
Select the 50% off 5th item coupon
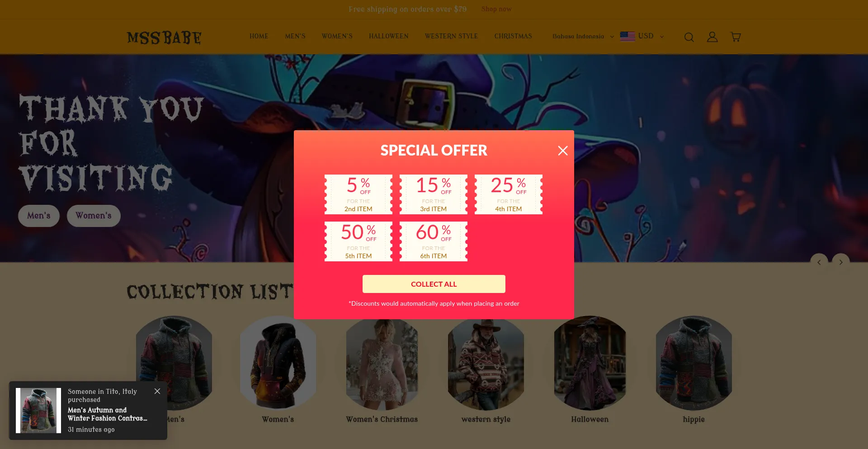coord(359,241)
